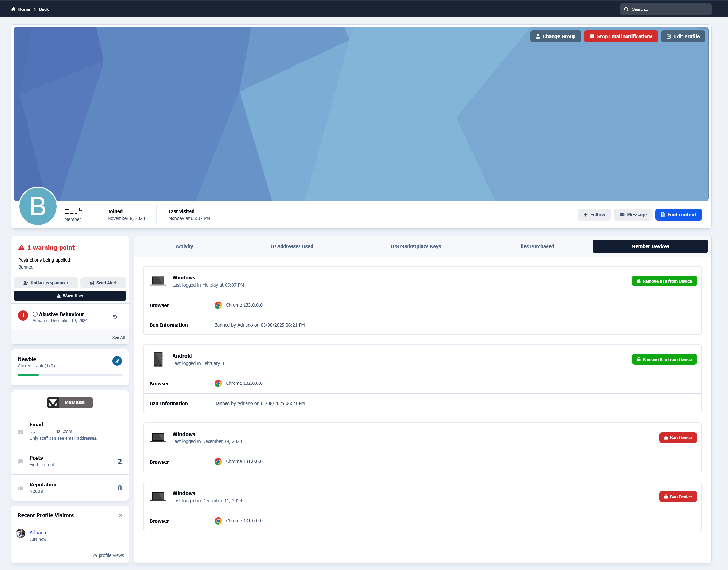
Task: Close the Recent Profile Visitors block
Action: click(x=120, y=515)
